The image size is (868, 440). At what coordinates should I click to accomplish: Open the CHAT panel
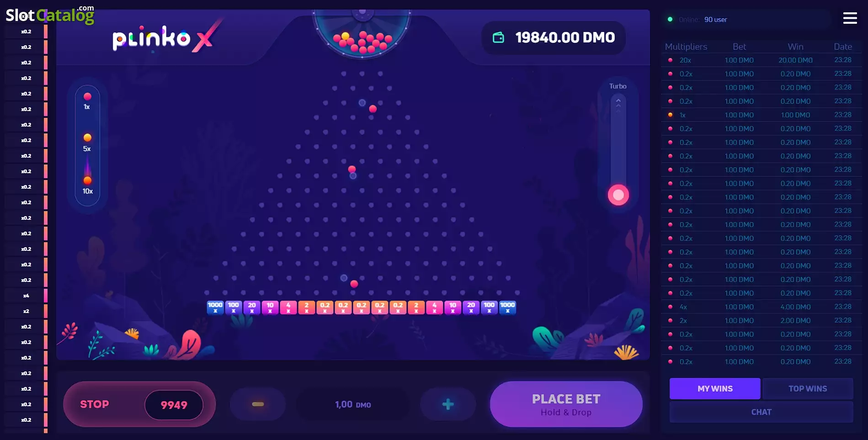761,412
